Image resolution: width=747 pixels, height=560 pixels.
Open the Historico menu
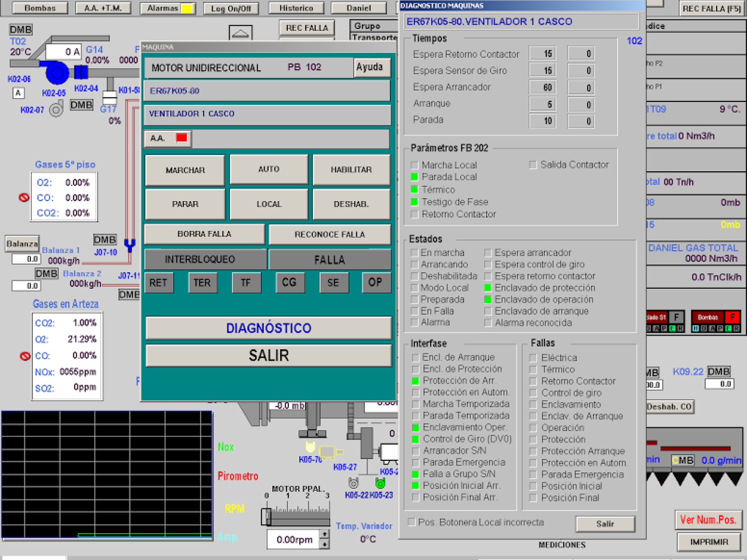[x=296, y=8]
